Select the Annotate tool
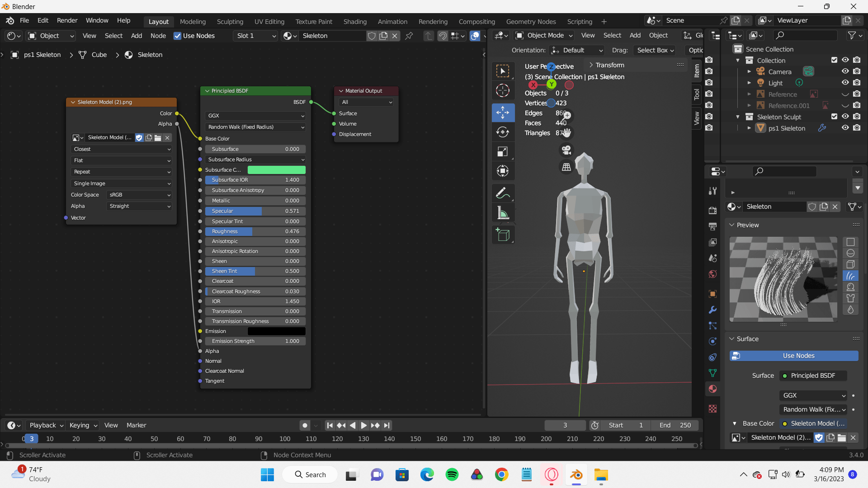Screen dimensions: 868x488 point(503,193)
